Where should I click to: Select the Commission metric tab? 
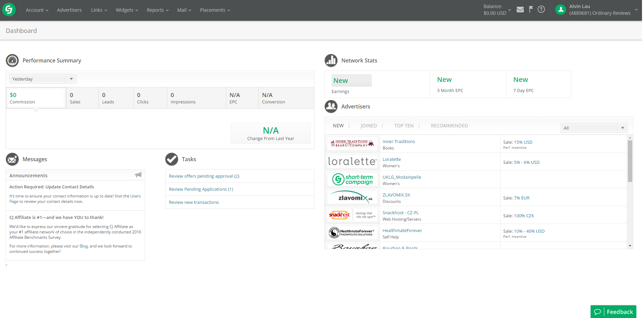click(x=36, y=98)
